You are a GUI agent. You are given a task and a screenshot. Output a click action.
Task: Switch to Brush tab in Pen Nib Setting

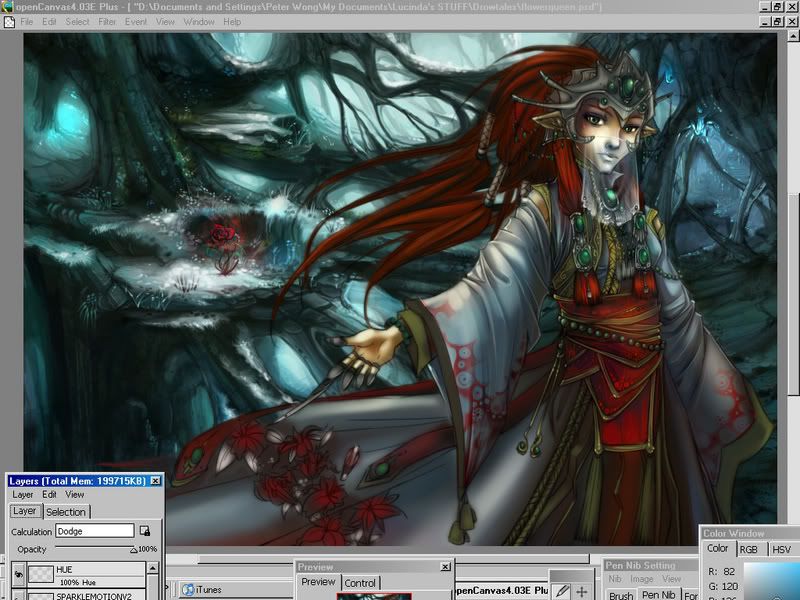[621, 595]
